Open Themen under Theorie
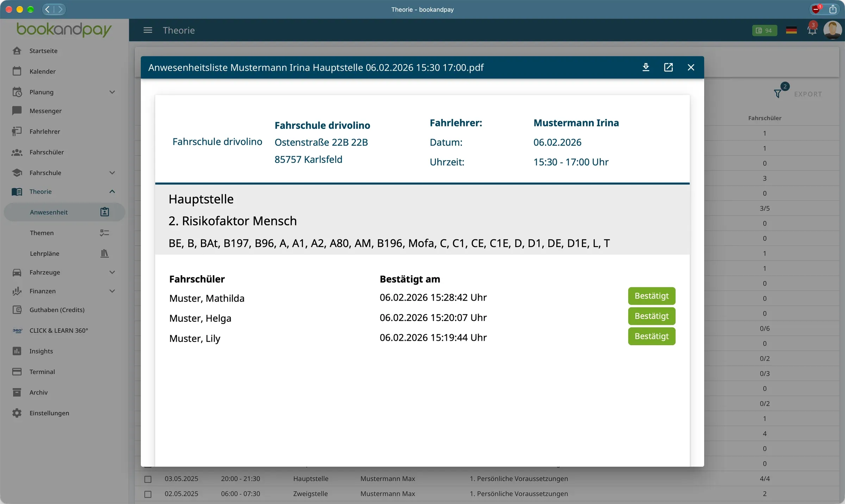The image size is (845, 504). [x=64, y=233]
